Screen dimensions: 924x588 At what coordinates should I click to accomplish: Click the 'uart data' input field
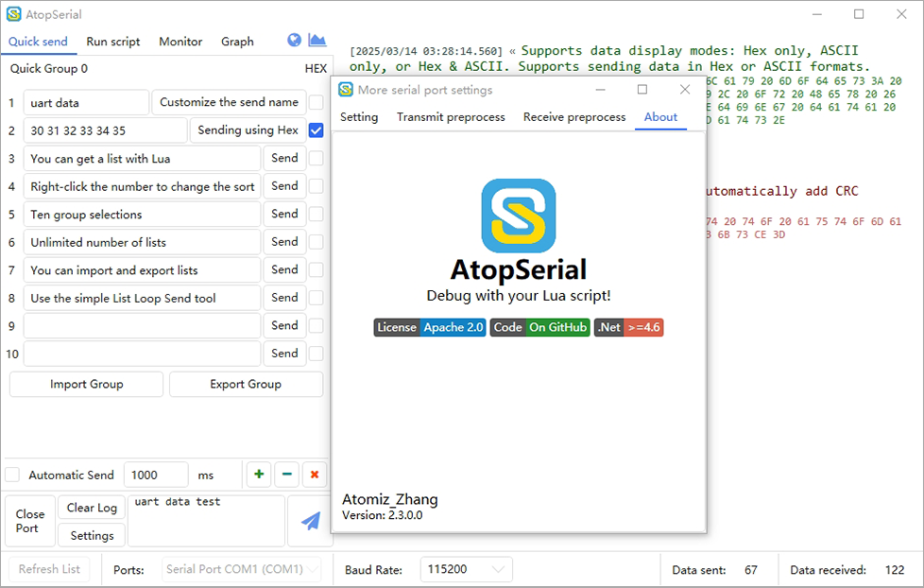pos(86,103)
